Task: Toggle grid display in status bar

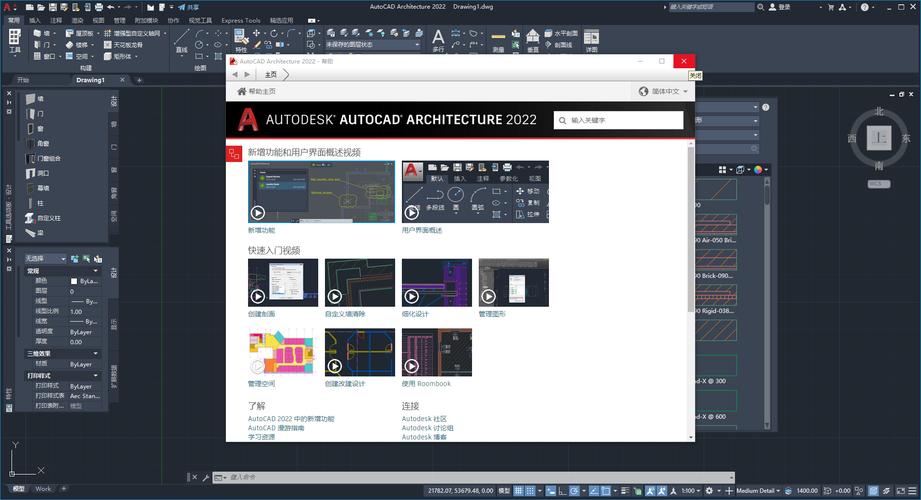Action: click(519, 491)
